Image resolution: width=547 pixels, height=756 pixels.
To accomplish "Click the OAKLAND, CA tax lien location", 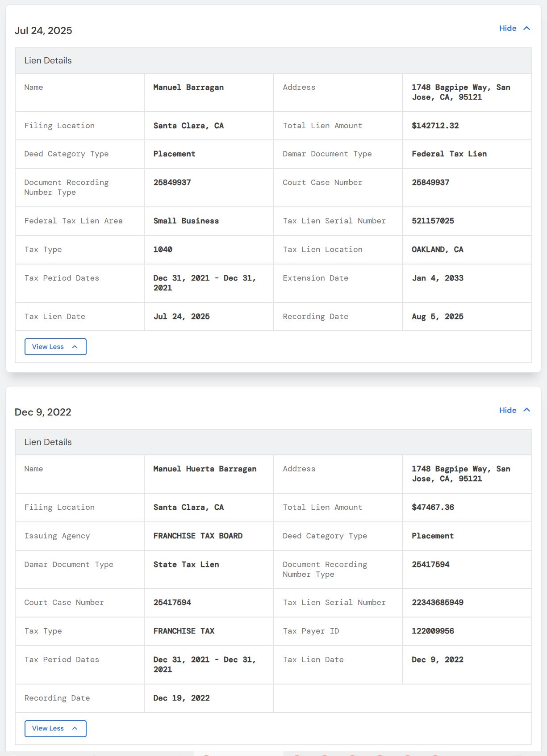I will 438,249.
